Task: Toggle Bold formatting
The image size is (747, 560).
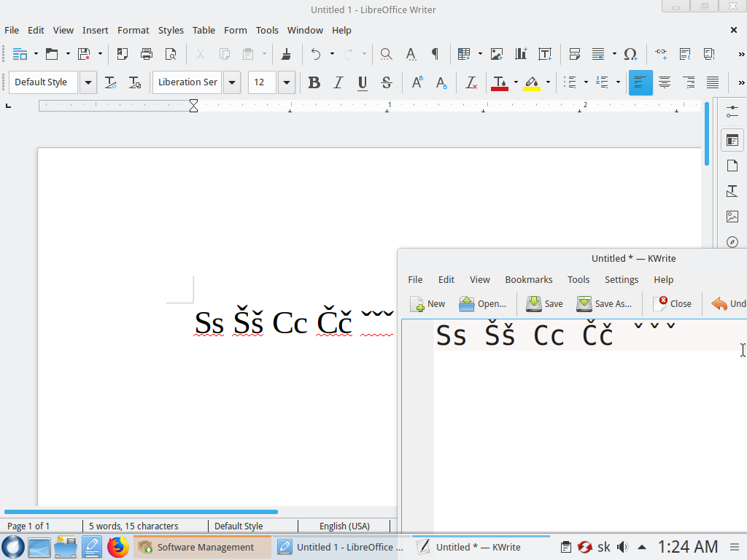Action: point(314,82)
